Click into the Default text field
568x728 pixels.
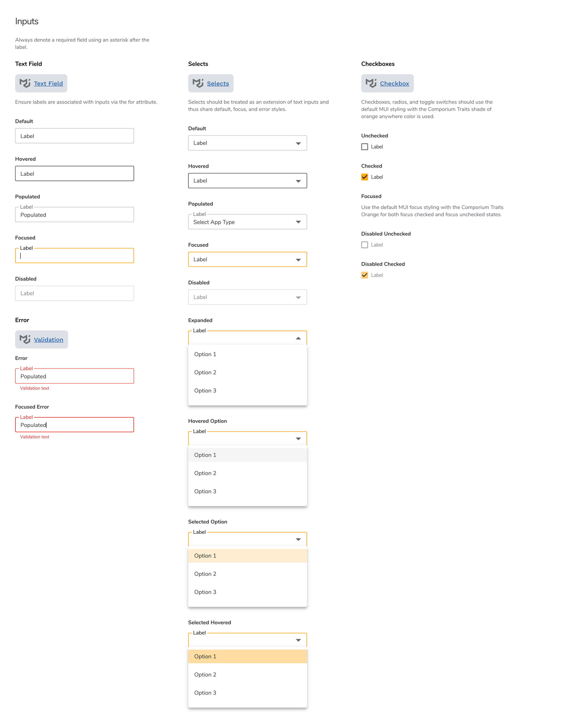pos(74,136)
